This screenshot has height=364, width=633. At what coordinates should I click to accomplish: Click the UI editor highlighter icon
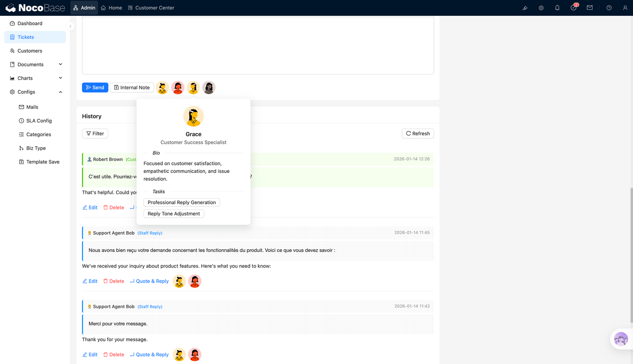tap(525, 8)
